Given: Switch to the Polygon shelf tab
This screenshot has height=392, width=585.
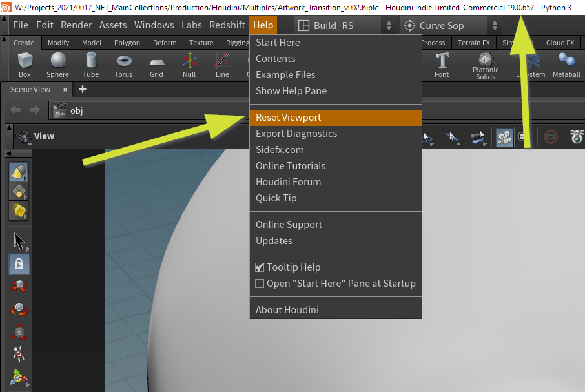Looking at the screenshot, I should click(x=127, y=43).
